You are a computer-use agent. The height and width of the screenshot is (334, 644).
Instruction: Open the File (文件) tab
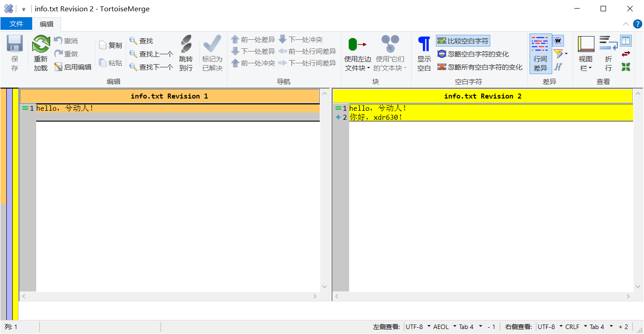[x=16, y=24]
